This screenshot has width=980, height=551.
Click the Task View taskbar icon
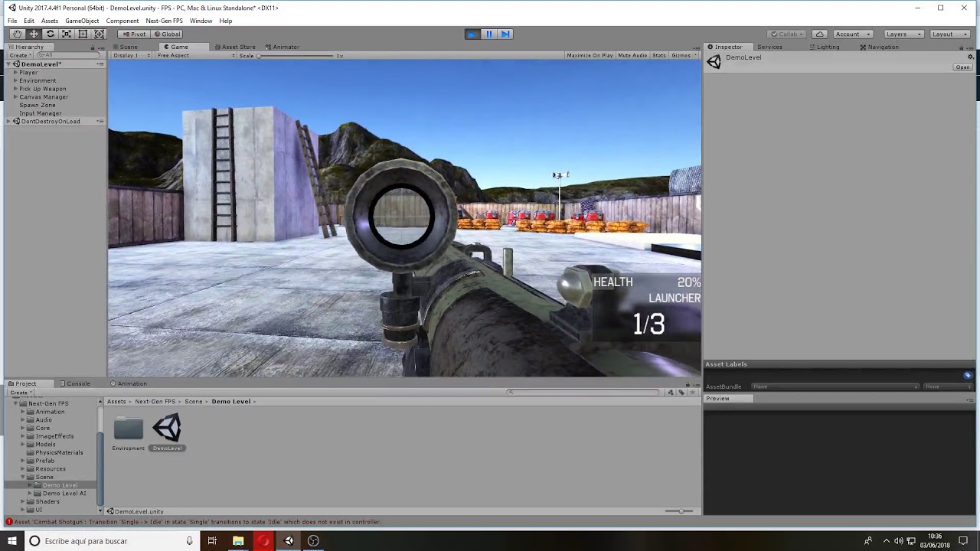212,541
